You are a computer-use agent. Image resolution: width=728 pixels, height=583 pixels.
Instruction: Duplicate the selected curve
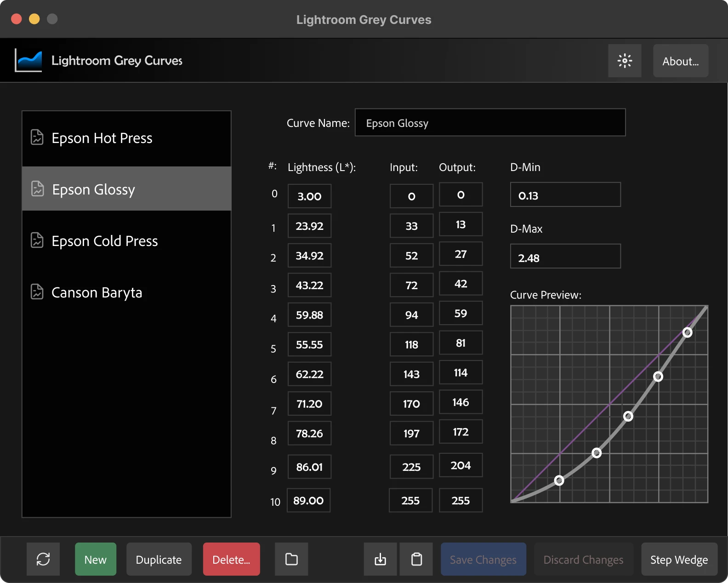pyautogui.click(x=159, y=559)
